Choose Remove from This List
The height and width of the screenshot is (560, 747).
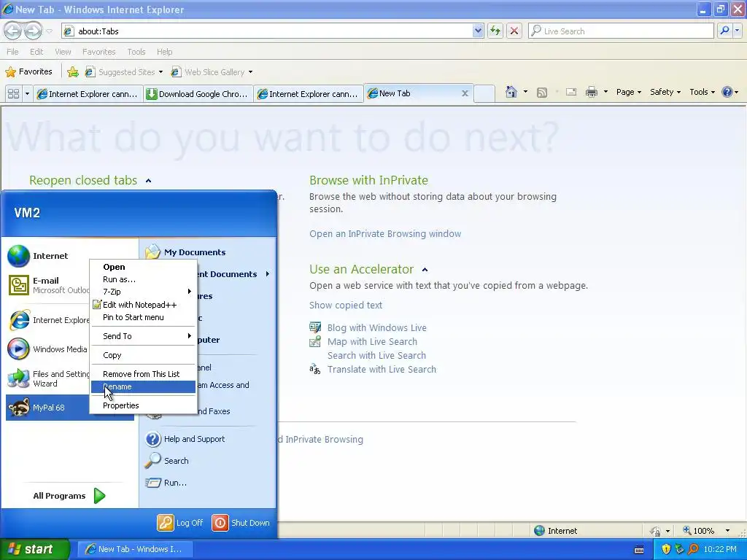pos(143,374)
